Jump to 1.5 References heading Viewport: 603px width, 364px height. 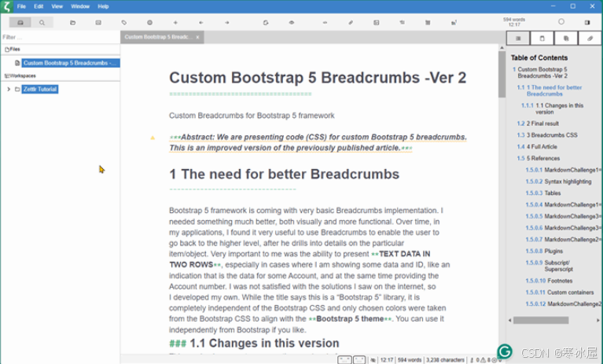click(x=538, y=158)
